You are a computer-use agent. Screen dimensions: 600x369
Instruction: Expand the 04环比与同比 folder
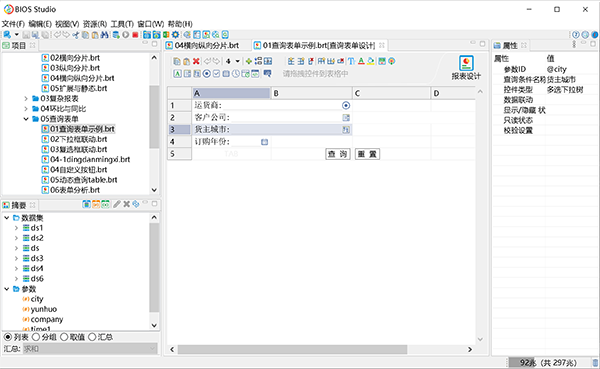(26, 109)
